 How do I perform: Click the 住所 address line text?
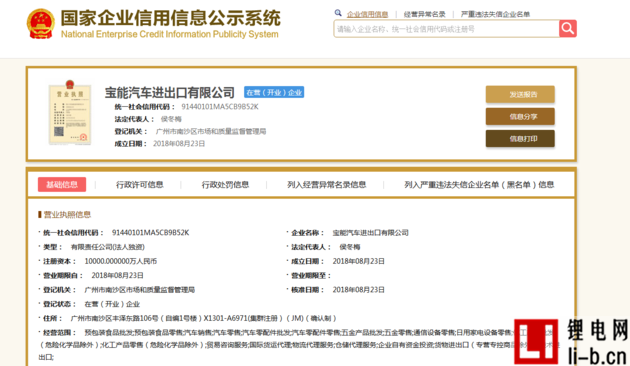click(x=203, y=318)
